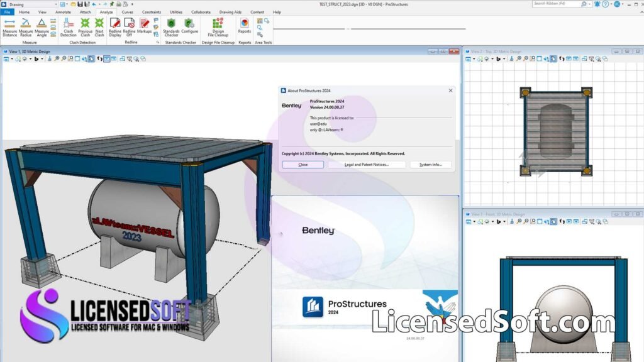
Task: Open the Help question mark icon
Action: pos(606,4)
